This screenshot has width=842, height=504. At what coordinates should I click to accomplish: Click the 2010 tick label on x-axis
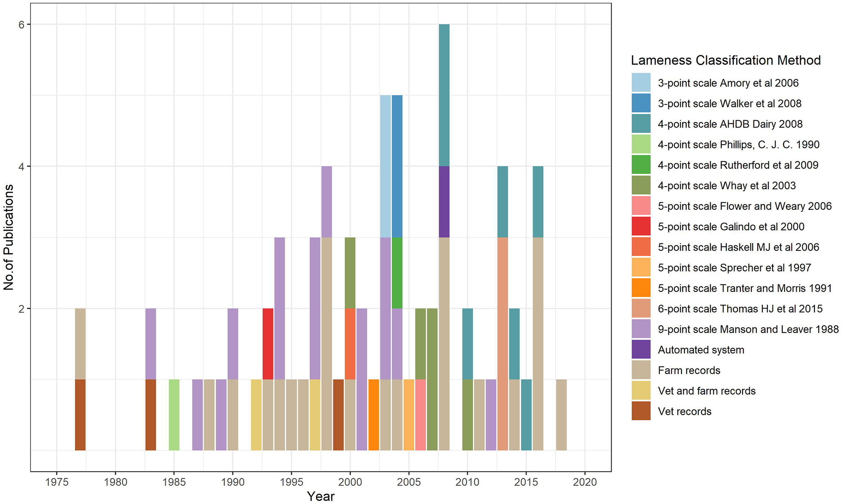467,482
